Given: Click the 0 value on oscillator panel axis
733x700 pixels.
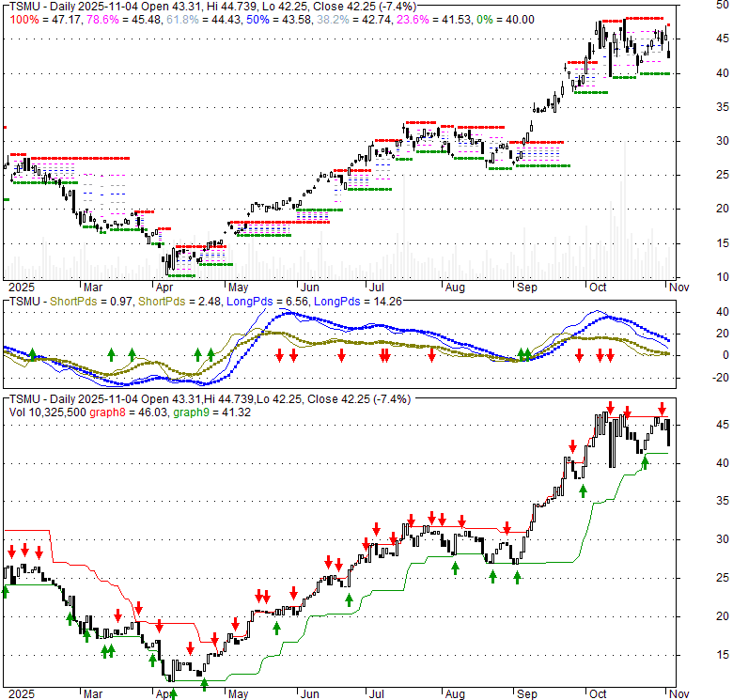Looking at the screenshot, I should [x=725, y=355].
